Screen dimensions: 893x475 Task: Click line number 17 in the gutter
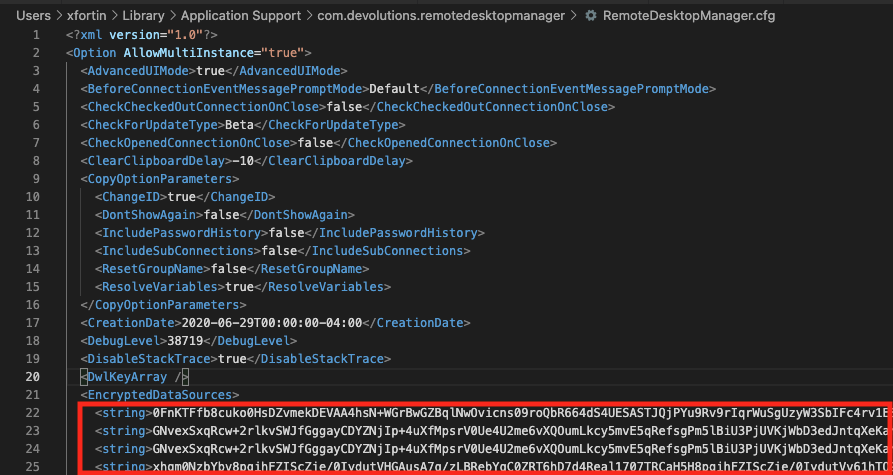pyautogui.click(x=33, y=323)
